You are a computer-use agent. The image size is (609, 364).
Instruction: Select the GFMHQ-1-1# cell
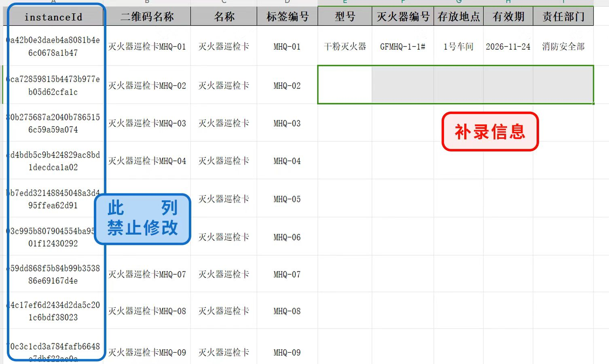tap(402, 46)
